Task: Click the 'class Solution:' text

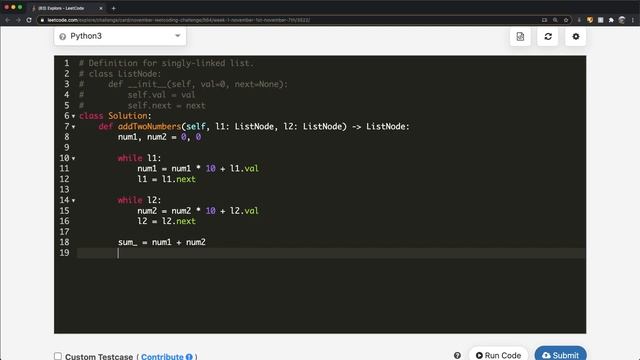Action: (115, 116)
